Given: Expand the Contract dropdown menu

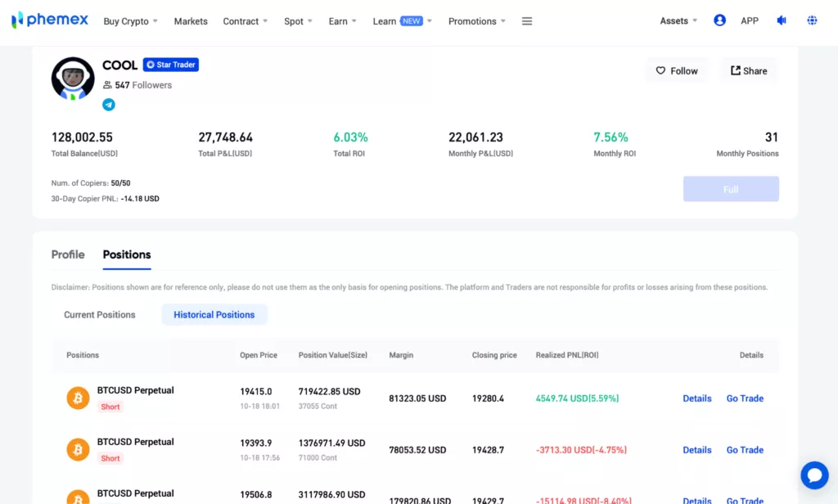Looking at the screenshot, I should 245,21.
